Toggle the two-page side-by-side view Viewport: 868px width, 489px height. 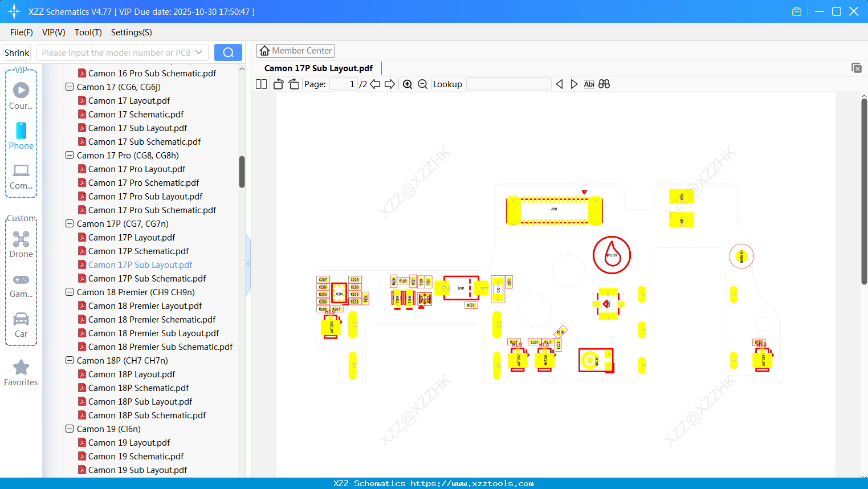261,84
